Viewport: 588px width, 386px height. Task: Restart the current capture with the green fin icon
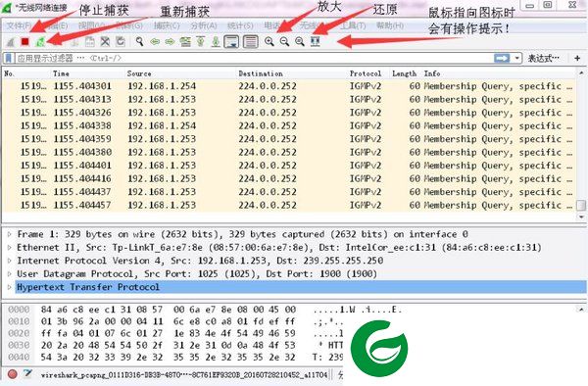(x=40, y=41)
